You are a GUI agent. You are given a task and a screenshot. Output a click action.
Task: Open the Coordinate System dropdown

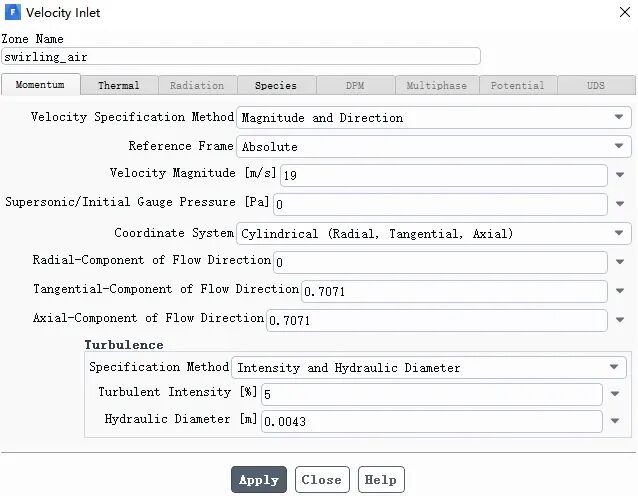tap(433, 234)
